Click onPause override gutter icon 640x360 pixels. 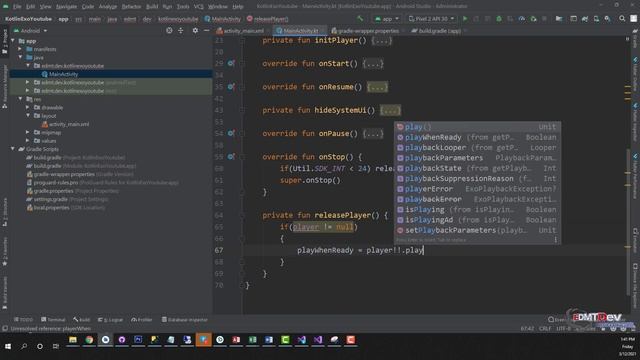(231, 133)
